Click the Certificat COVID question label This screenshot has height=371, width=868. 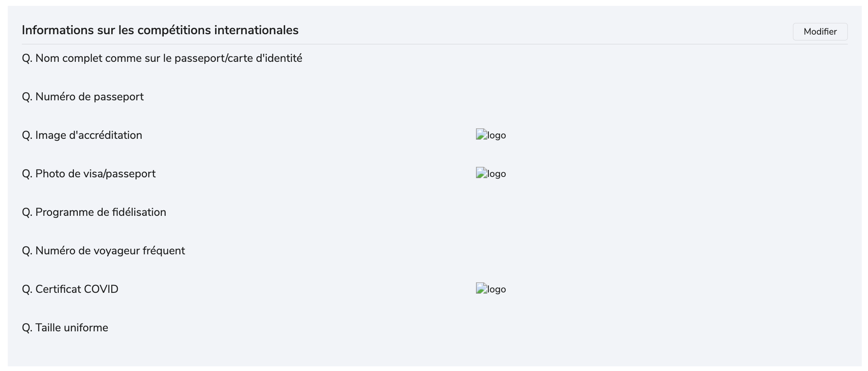(70, 289)
